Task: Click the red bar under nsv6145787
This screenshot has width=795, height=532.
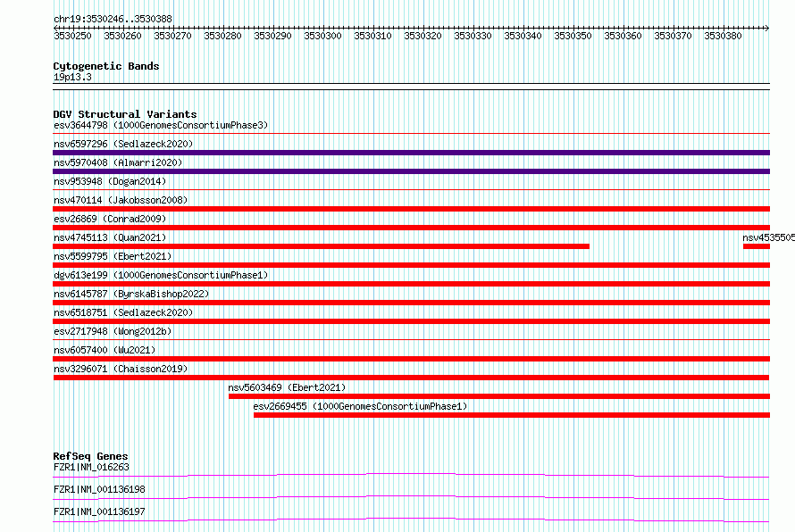Action: [411, 303]
